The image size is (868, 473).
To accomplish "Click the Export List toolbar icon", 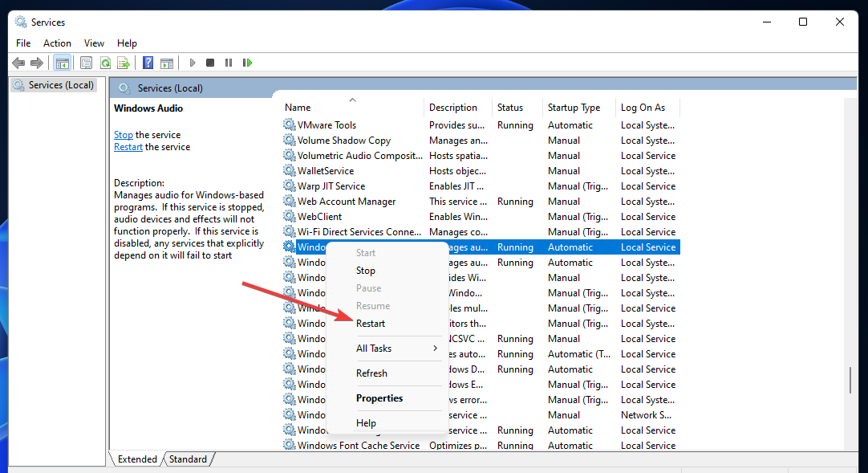I will [x=124, y=63].
